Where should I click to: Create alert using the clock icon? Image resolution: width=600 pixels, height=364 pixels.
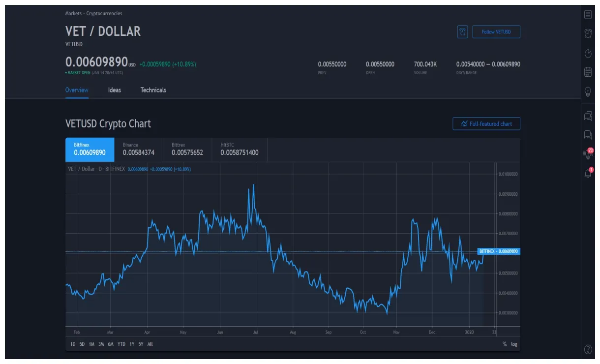462,31
